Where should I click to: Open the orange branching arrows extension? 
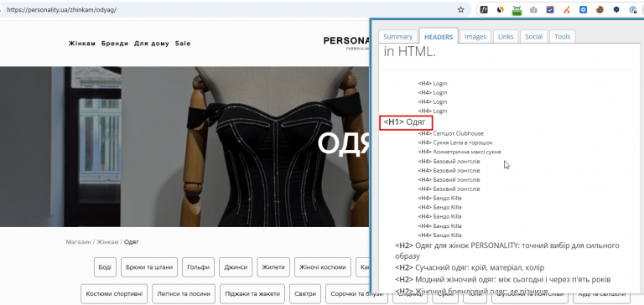566,10
